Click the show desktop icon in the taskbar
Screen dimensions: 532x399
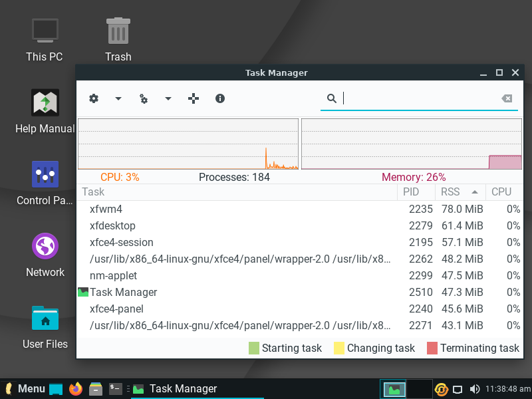coord(56,389)
